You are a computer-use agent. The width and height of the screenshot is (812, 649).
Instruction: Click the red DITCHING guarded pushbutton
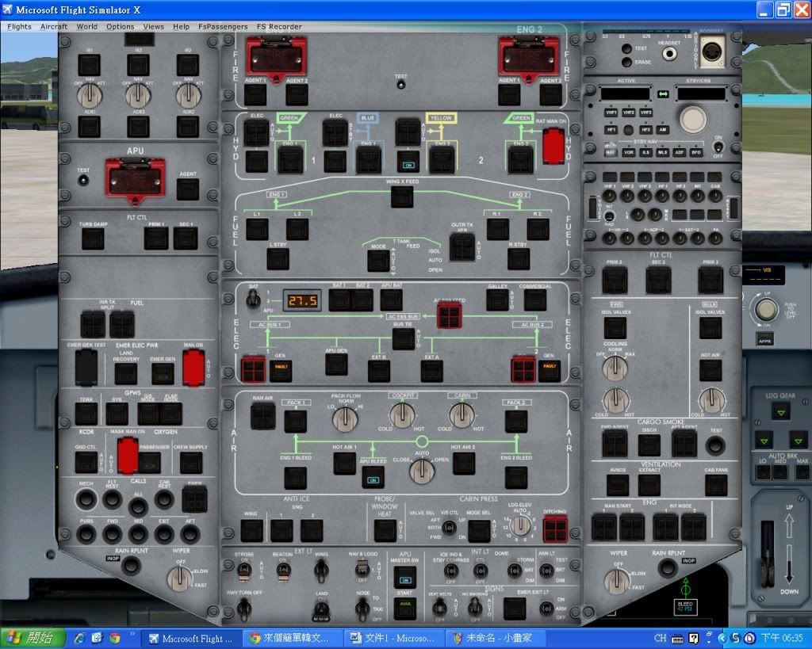pos(554,529)
